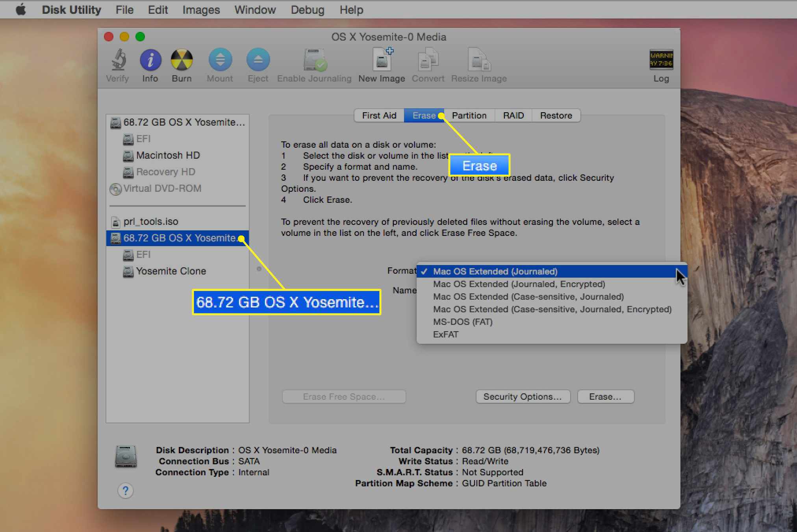Click the Total Capacity value 68.72 GB
797x532 pixels.
[530, 450]
